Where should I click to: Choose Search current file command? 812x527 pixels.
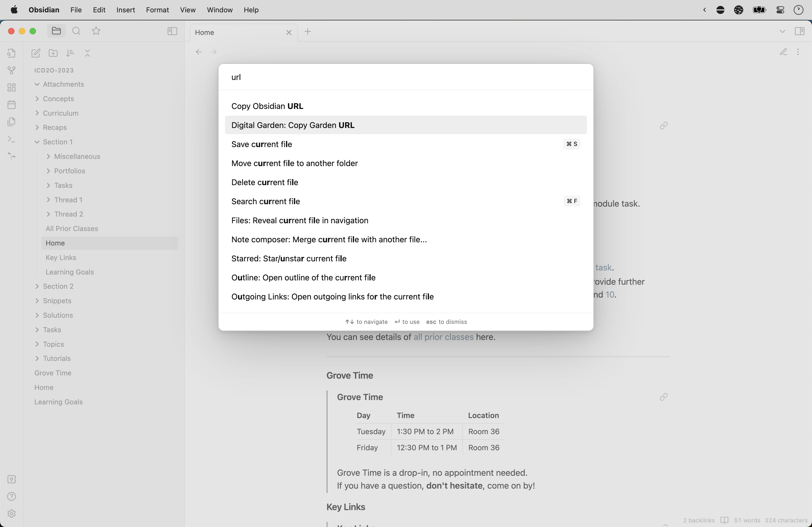click(x=406, y=202)
